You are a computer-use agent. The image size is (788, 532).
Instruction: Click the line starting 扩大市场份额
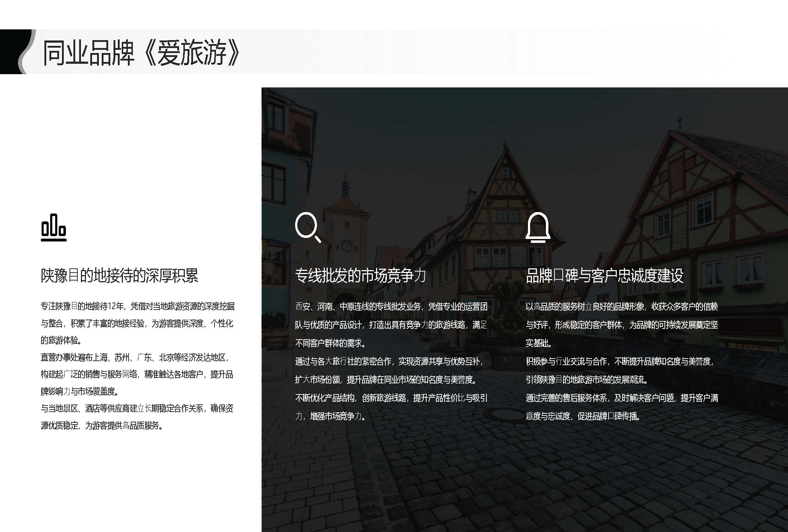(386, 379)
